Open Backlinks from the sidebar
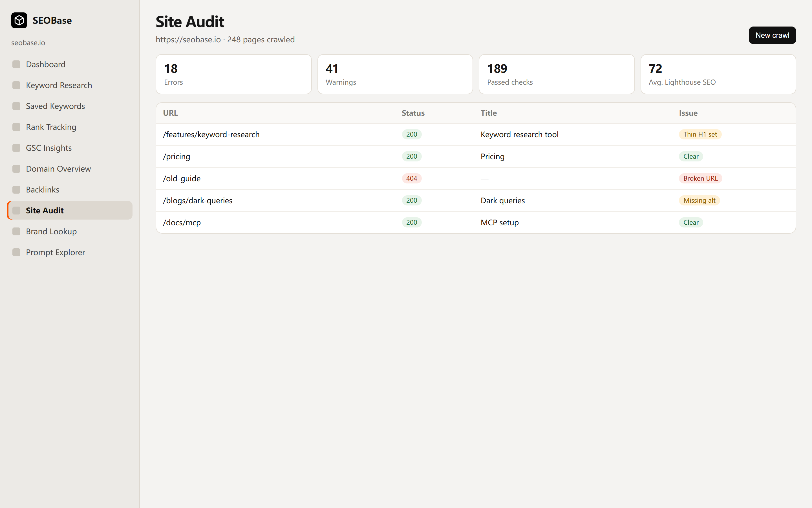Image resolution: width=812 pixels, height=508 pixels. tap(70, 189)
